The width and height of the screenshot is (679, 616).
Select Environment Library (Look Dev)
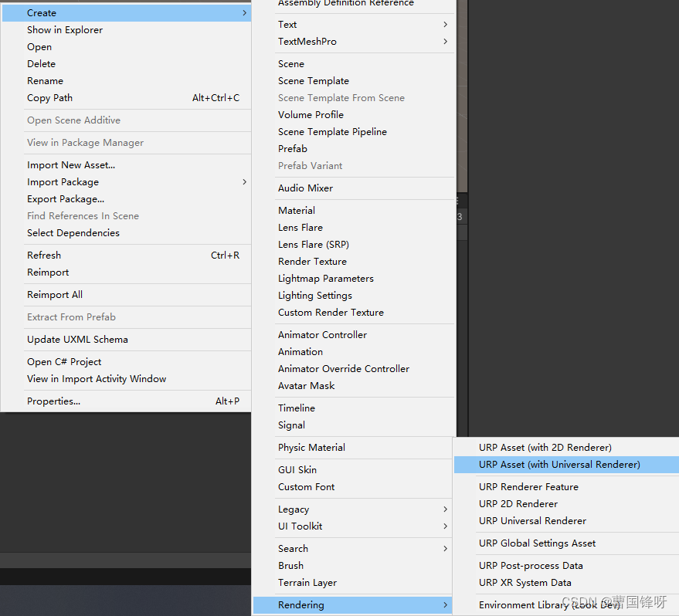[x=566, y=604]
